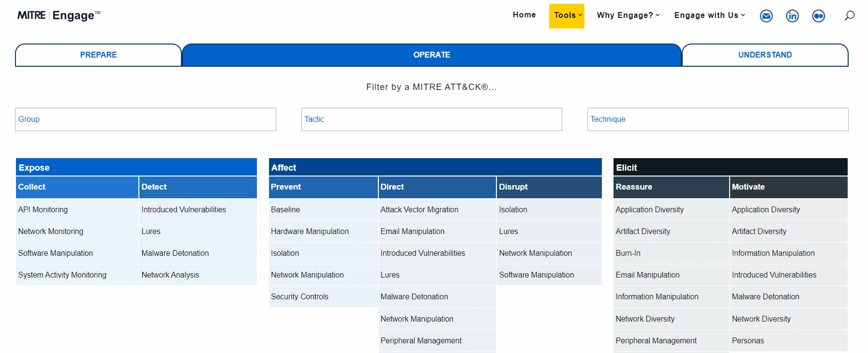Select Network Monitoring under Collect
The height and width of the screenshot is (353, 868).
51,232
